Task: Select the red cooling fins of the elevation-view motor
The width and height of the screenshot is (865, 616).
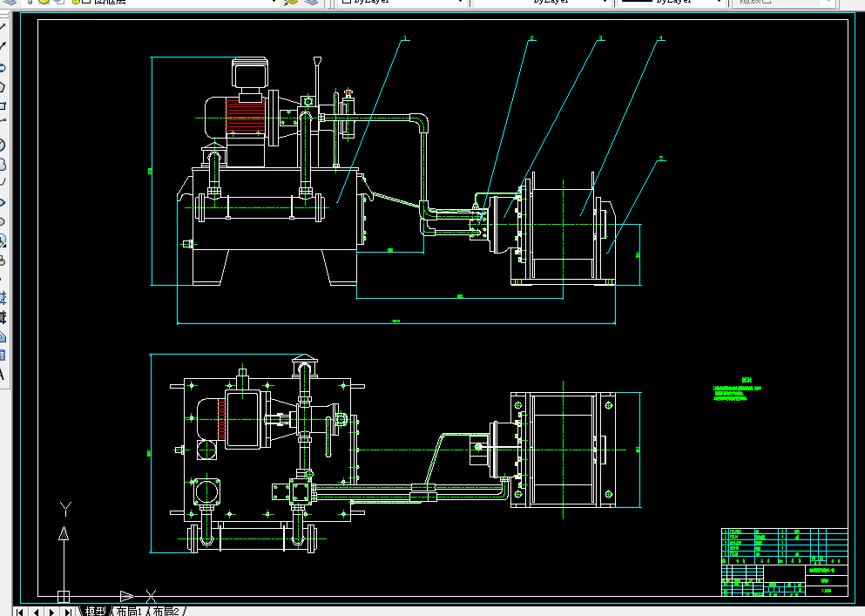Action: [x=246, y=118]
